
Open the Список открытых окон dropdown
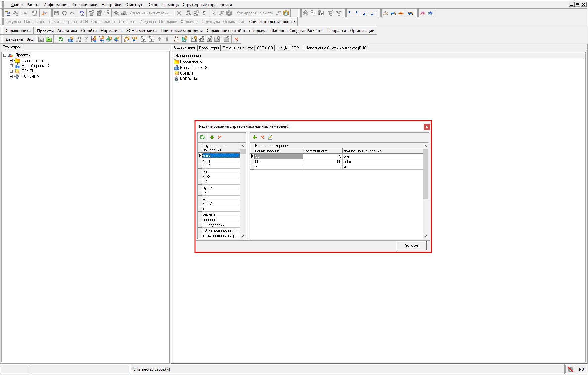(x=272, y=22)
